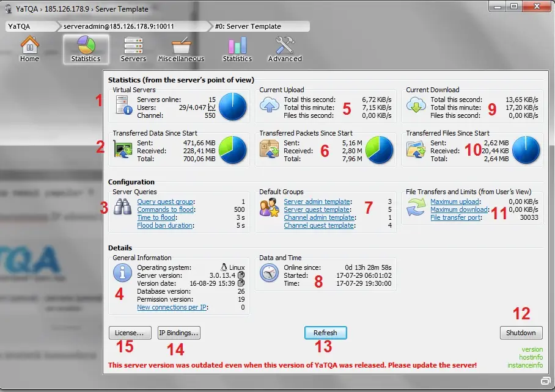
Task: Click the Transferred Data pie chart
Action: tap(232, 150)
